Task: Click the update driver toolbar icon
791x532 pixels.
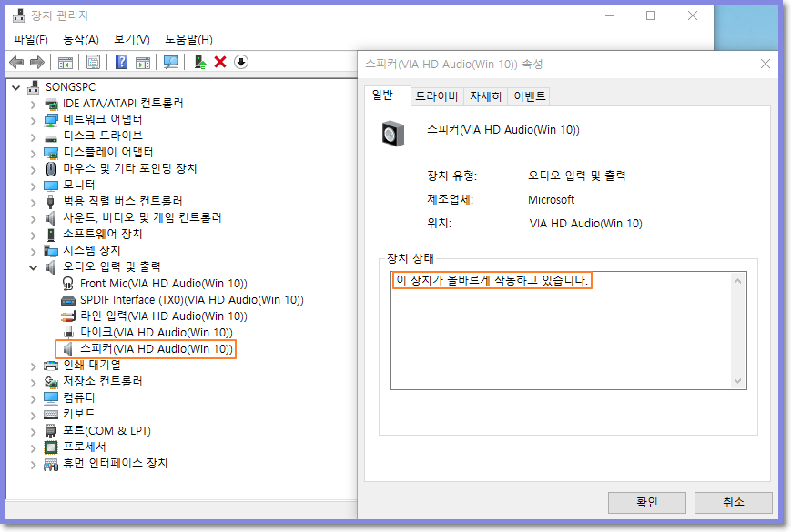Action: click(199, 63)
